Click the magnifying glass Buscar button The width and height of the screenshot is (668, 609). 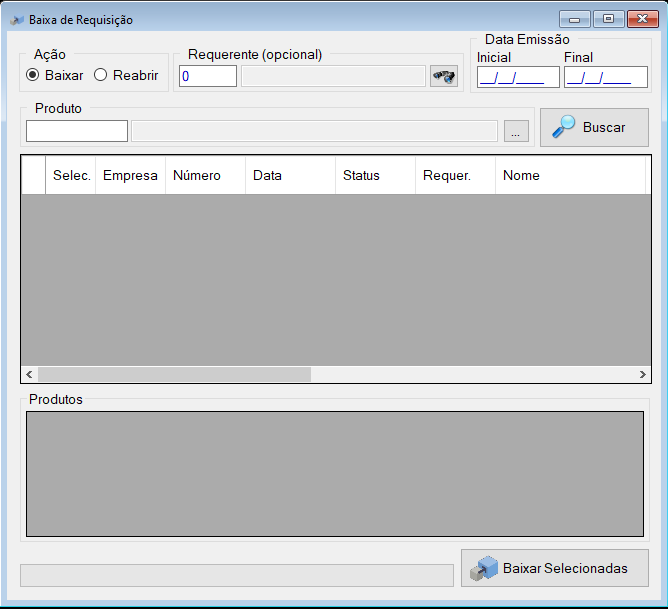pyautogui.click(x=594, y=127)
